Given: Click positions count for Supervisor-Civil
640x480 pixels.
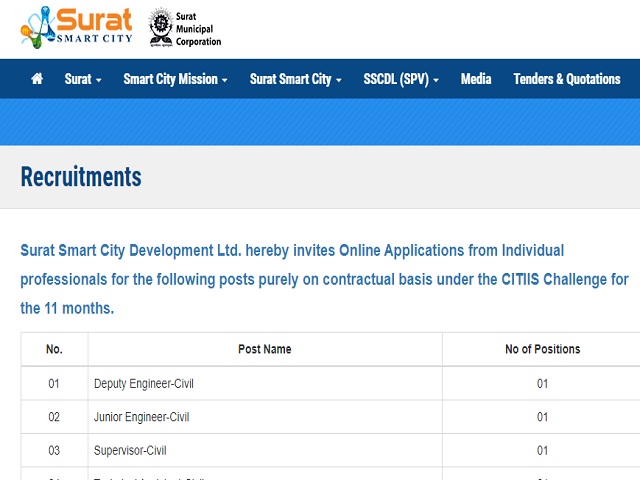Looking at the screenshot, I should (x=542, y=451).
